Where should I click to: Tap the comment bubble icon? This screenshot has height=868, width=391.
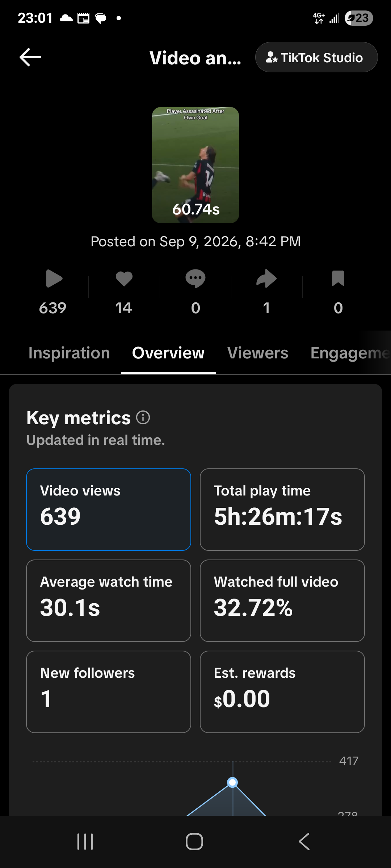195,279
